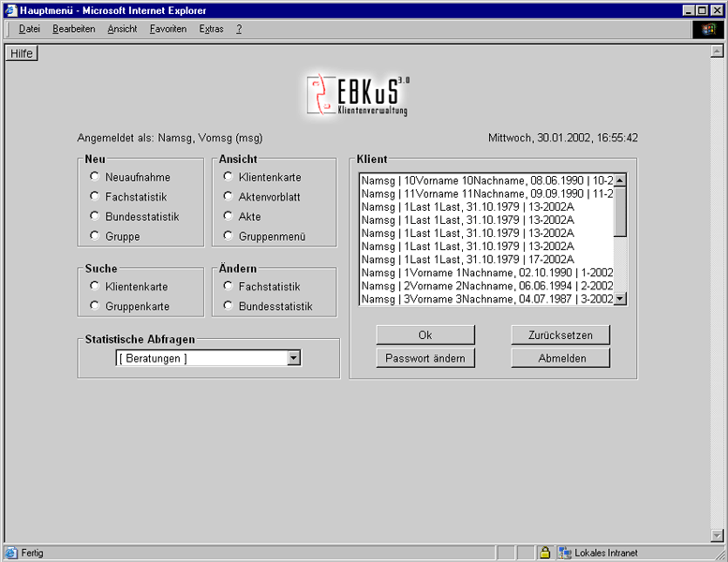Select Bundesstatistik under Neu
728x562 pixels.
[95, 215]
